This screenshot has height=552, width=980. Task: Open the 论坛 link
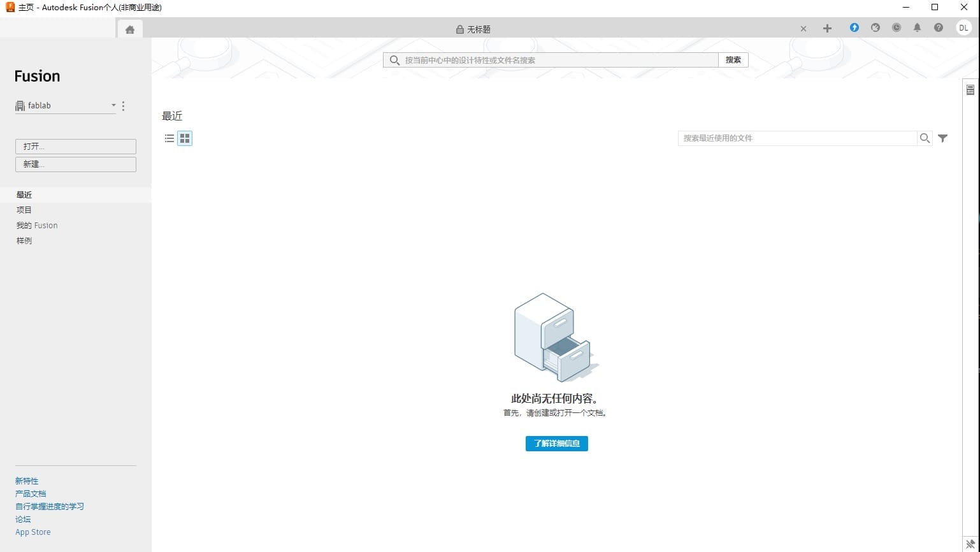click(x=23, y=519)
